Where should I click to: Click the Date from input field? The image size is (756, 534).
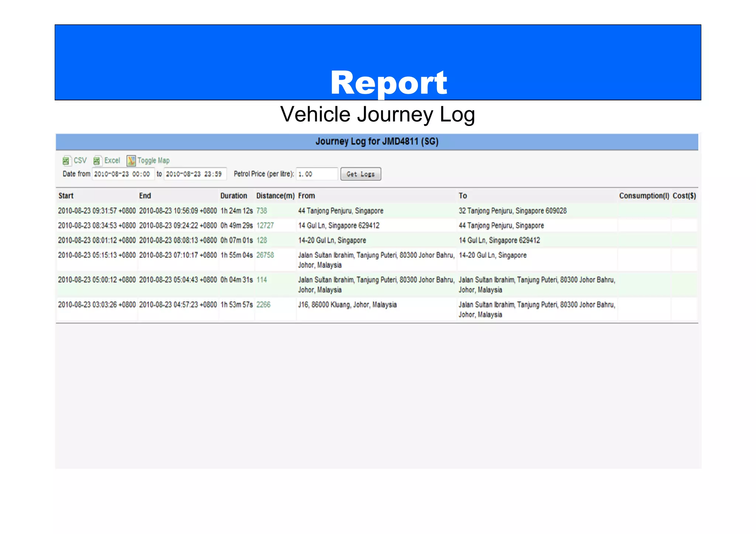[123, 174]
